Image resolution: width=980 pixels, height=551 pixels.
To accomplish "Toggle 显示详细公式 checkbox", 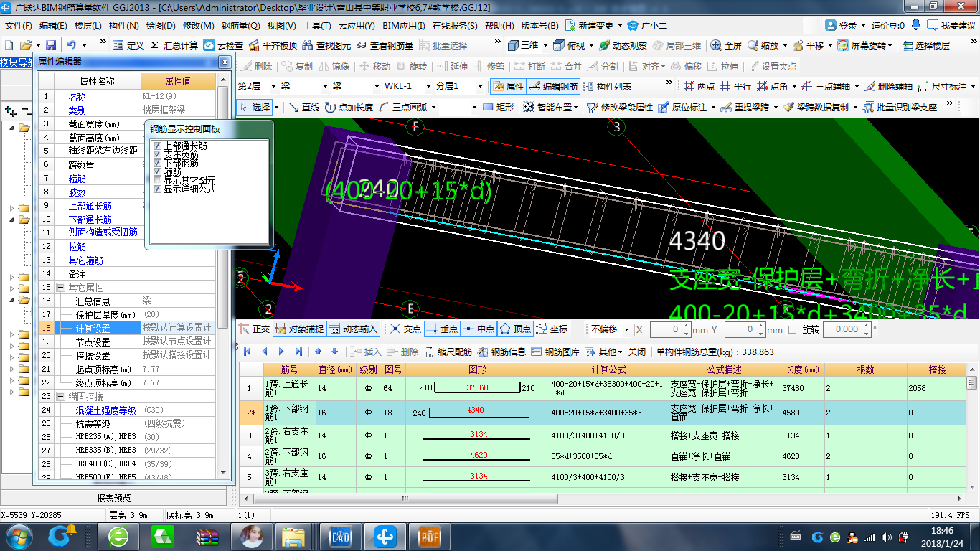I will point(157,189).
